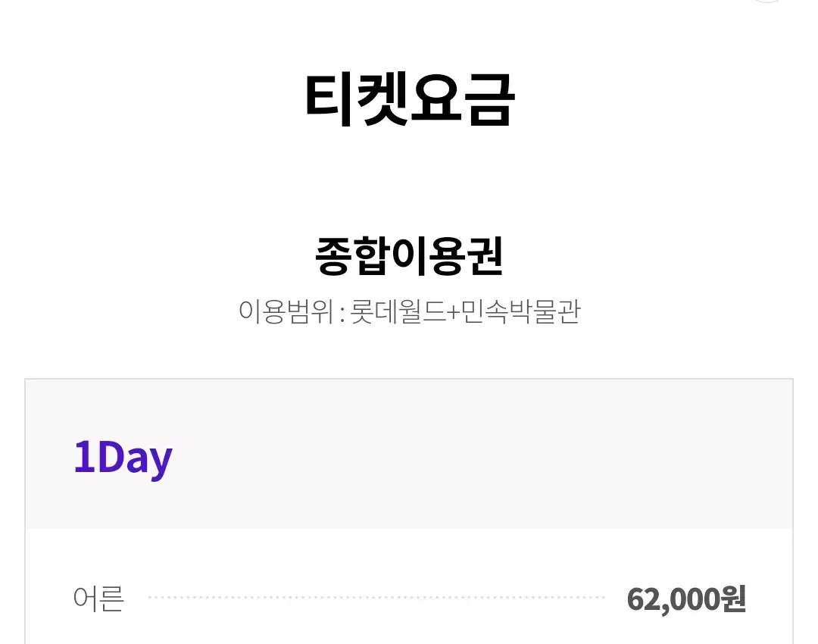Viewport: 818px width, 644px height.
Task: Click the digits 62 in the price
Action: pyautogui.click(x=643, y=599)
